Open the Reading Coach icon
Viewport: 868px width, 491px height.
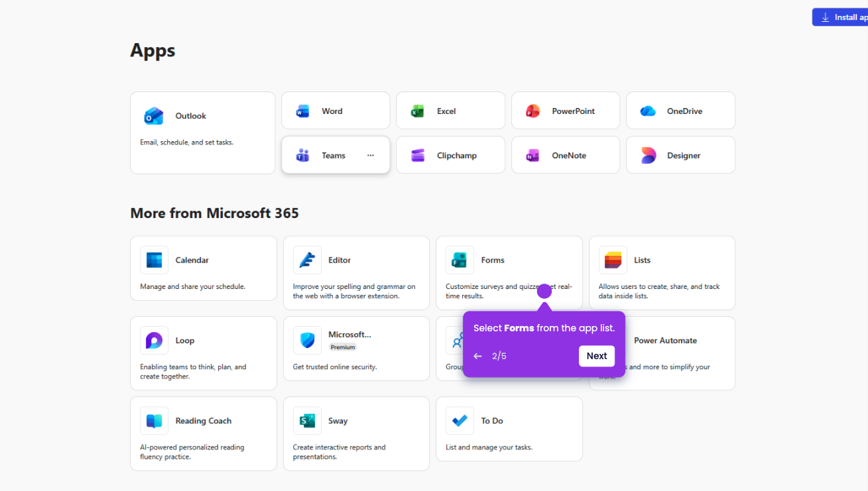click(154, 421)
